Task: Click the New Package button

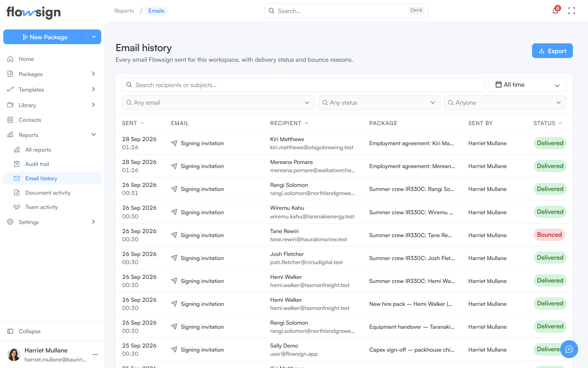Action: point(45,37)
